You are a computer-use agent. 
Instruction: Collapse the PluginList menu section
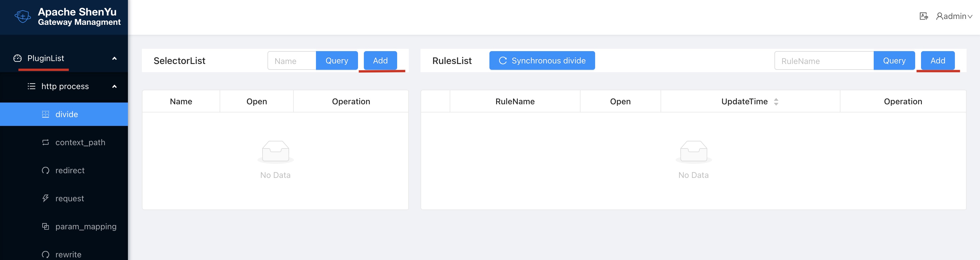[x=114, y=58]
